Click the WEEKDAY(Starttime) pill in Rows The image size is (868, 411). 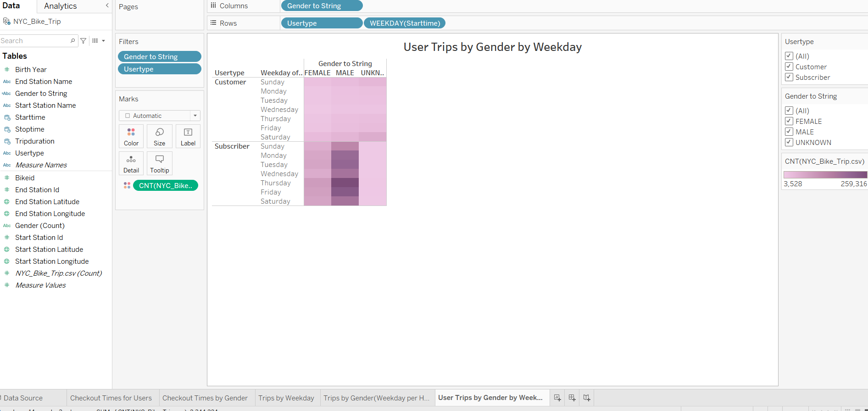coord(405,23)
